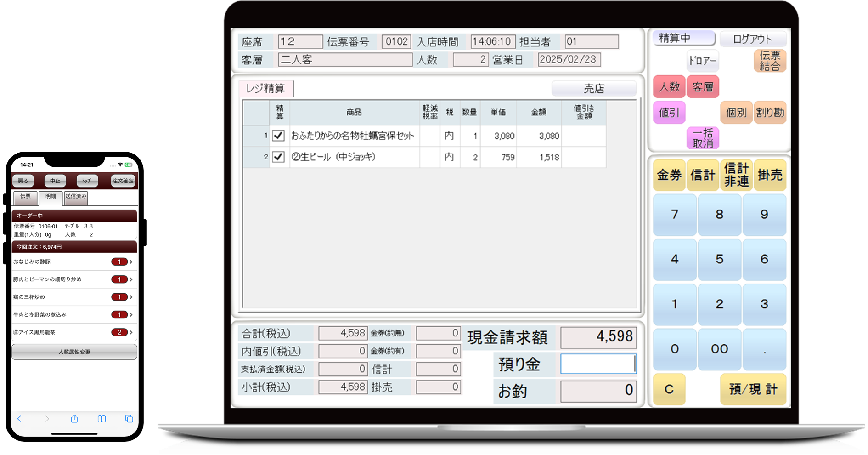Open the Safari tabs icon on phone
The height and width of the screenshot is (455, 868).
point(129,419)
